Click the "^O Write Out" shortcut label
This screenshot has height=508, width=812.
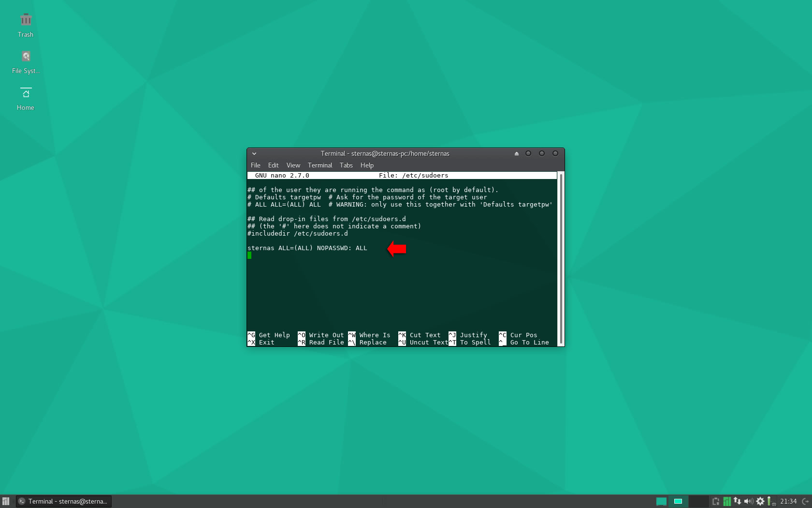tap(321, 335)
